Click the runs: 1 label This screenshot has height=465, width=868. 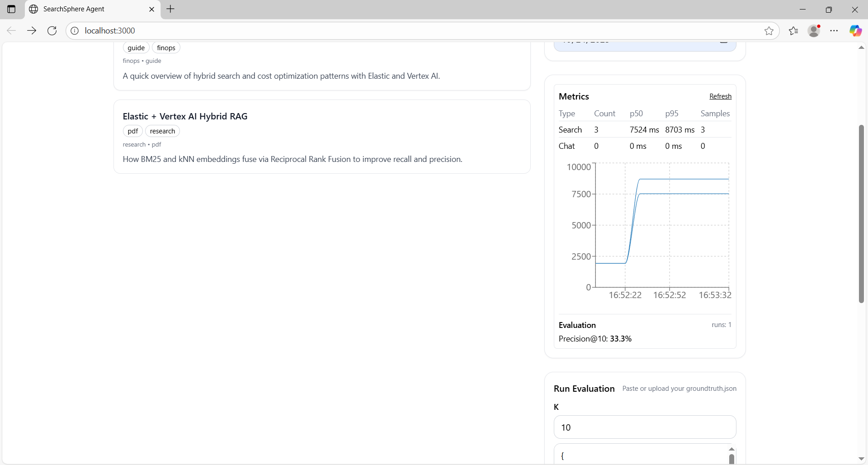[722, 325]
